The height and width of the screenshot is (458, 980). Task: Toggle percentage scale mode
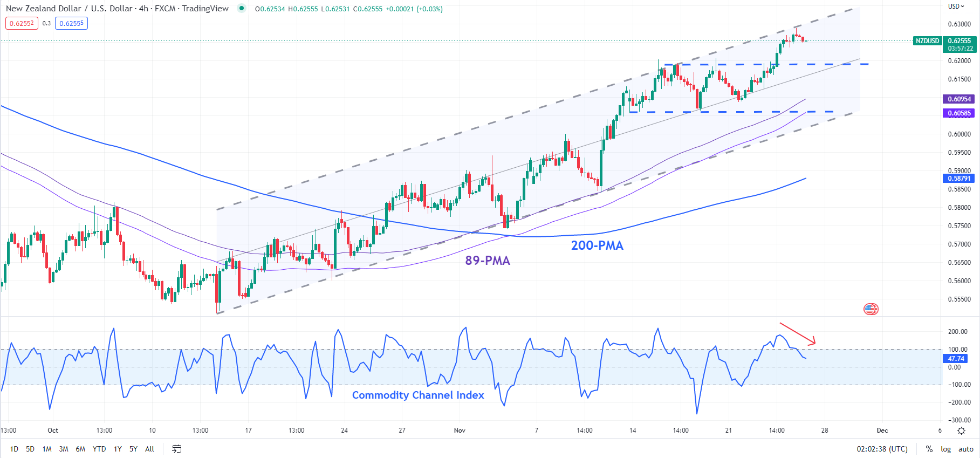click(929, 449)
